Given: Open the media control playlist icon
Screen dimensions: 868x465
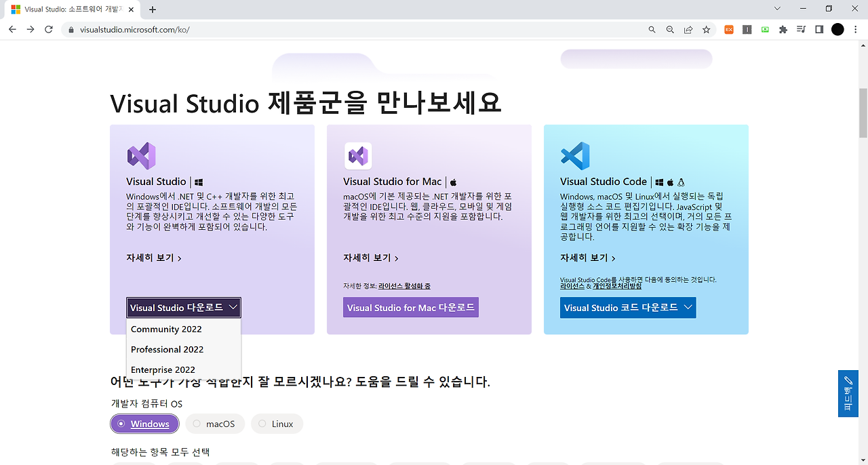Looking at the screenshot, I should [x=801, y=30].
